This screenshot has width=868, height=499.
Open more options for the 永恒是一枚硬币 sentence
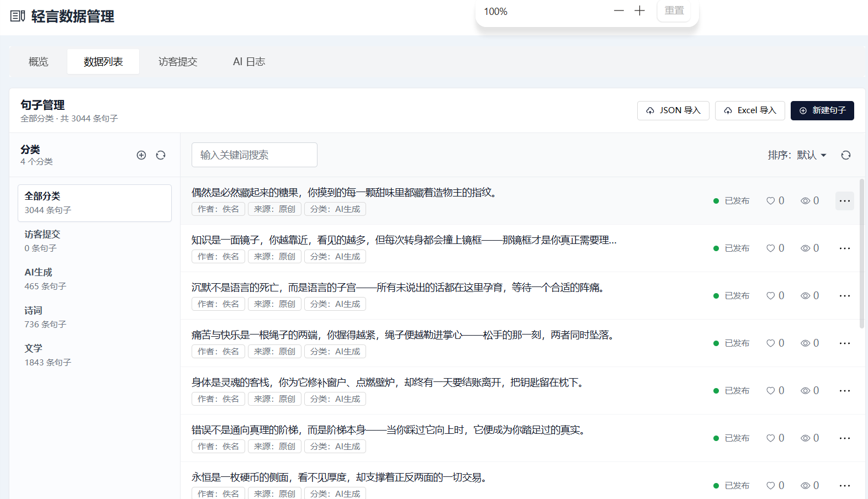pyautogui.click(x=845, y=486)
